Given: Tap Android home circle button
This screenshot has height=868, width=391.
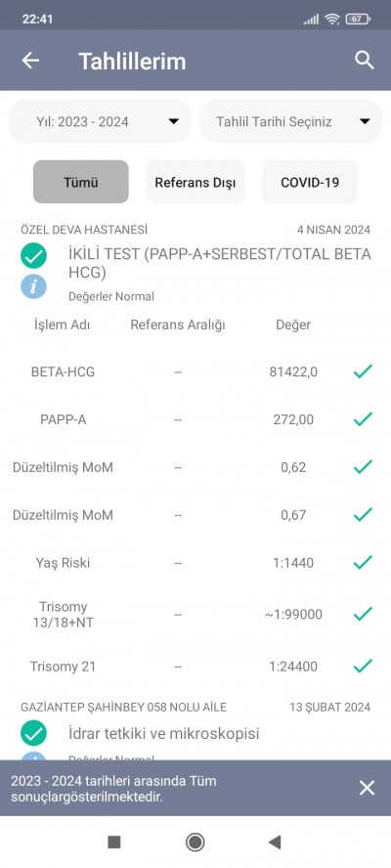Looking at the screenshot, I should pos(195,842).
